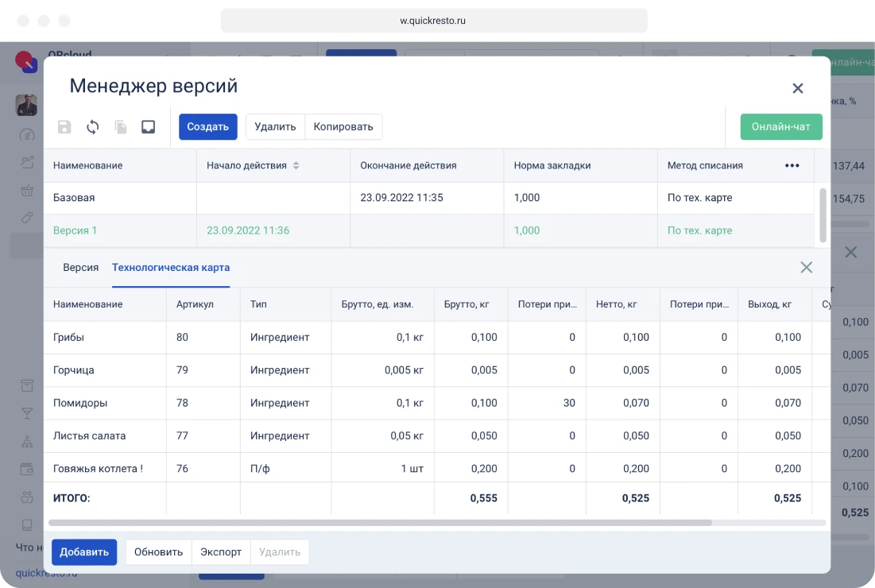This screenshot has width=875, height=588.
Task: Open column options three-dot menu
Action: coord(792,165)
